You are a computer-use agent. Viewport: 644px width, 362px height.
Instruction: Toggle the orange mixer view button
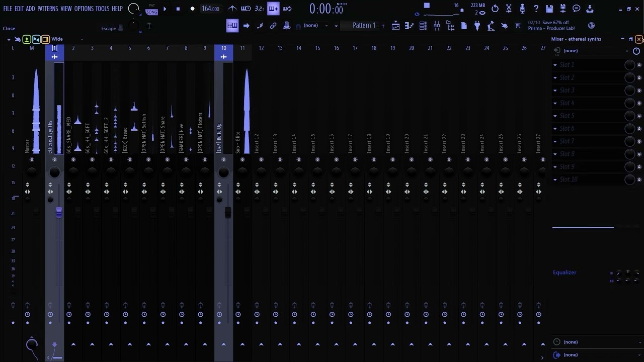(x=45, y=39)
